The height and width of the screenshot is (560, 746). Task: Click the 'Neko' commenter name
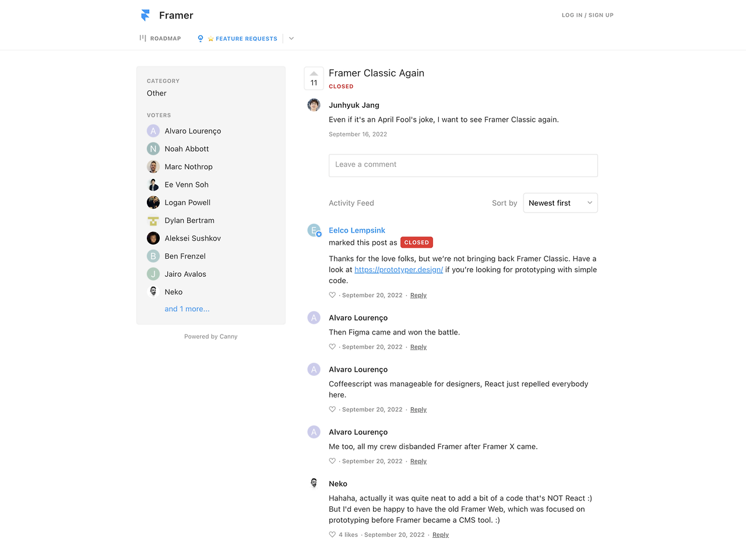click(x=338, y=484)
